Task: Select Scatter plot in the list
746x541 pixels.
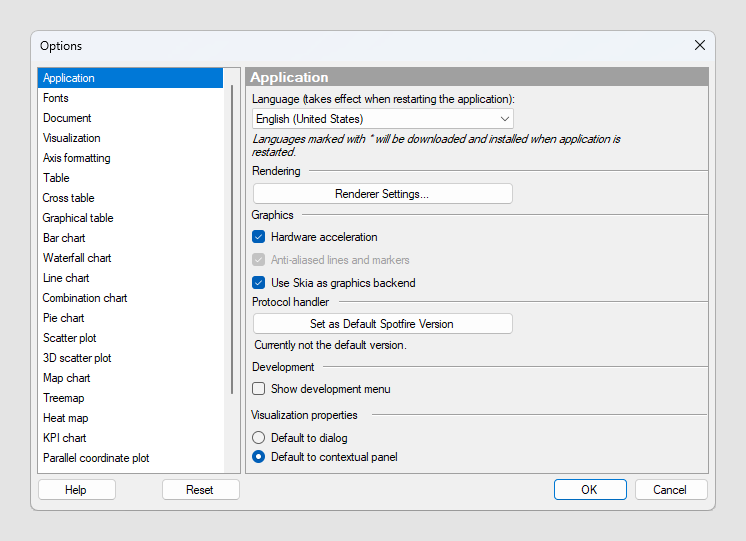Action: coord(69,338)
